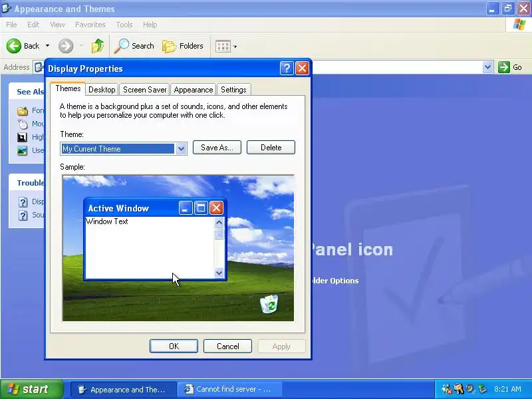Confirm with the OK button
The height and width of the screenshot is (399, 532).
click(x=174, y=346)
